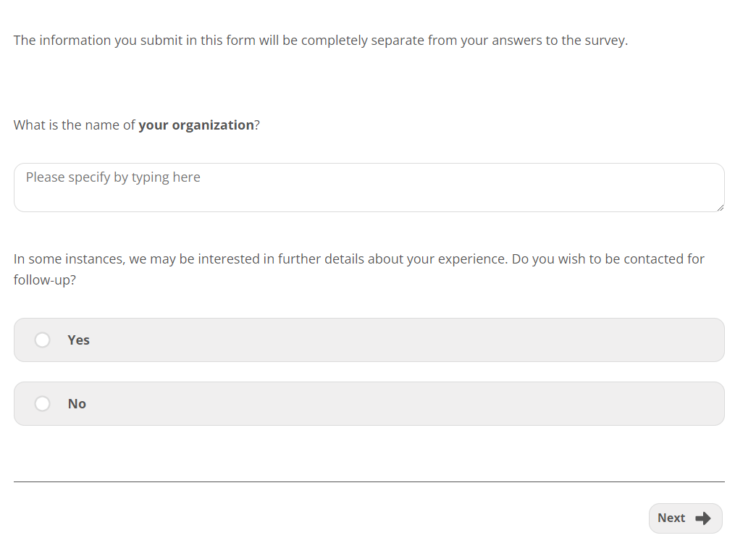The height and width of the screenshot is (551, 756).
Task: Click the survey privacy statement sentence
Action: (x=320, y=41)
